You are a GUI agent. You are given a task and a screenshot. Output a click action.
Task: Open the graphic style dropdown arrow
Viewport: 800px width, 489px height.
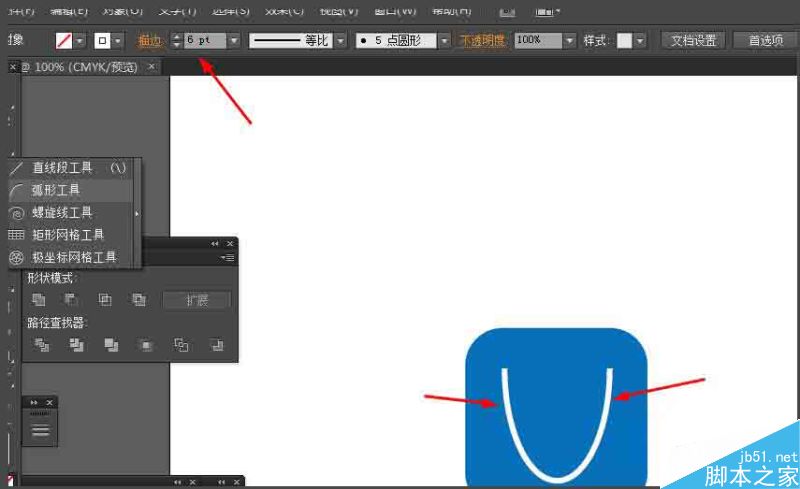point(640,40)
